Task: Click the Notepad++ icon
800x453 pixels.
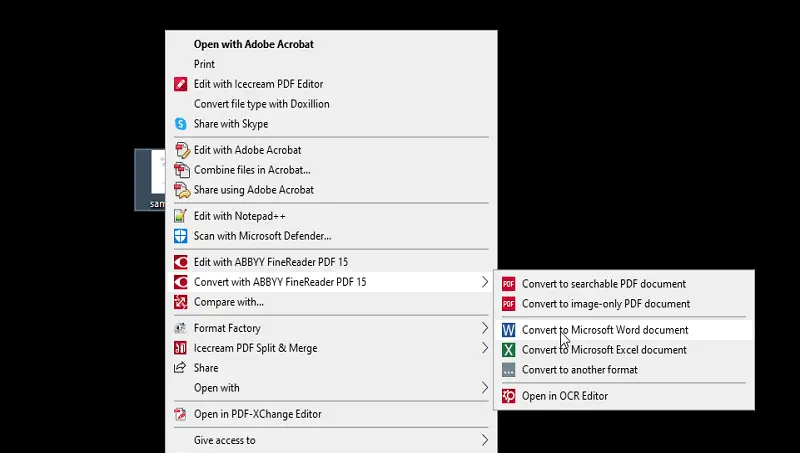Action: click(180, 216)
